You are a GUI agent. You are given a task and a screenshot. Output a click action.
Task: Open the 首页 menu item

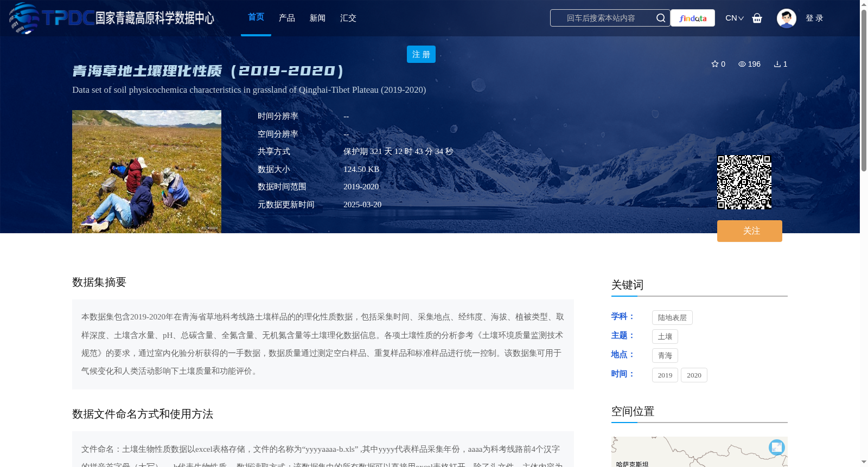[x=256, y=17]
